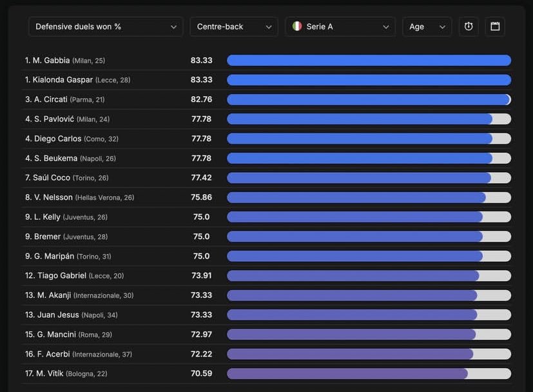The image size is (533, 392).
Task: Click the progress bar for V. Nelsson
Action: click(369, 197)
